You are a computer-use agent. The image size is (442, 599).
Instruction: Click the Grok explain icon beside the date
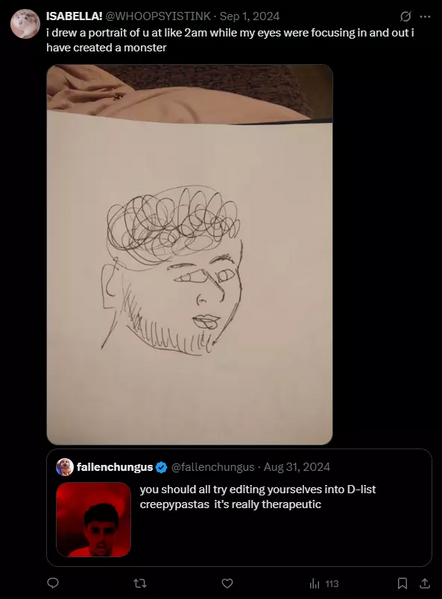coord(405,16)
